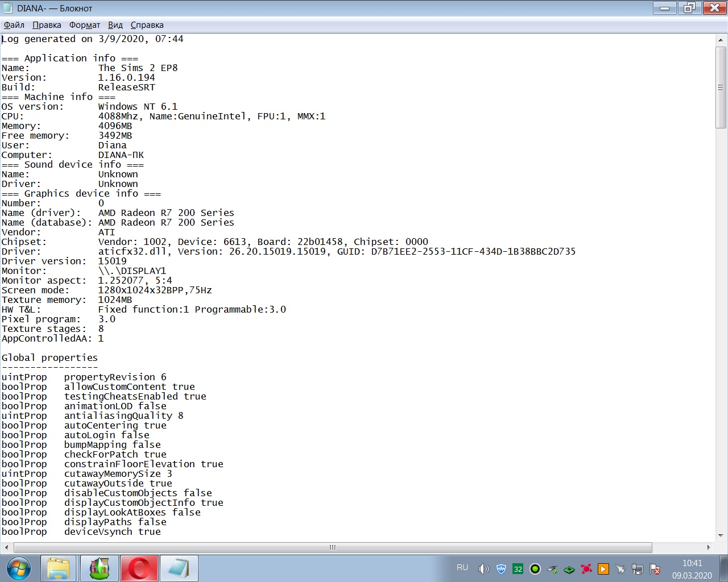Screen dimensions: 728x582
Task: Open the Вид menu
Action: pos(115,25)
